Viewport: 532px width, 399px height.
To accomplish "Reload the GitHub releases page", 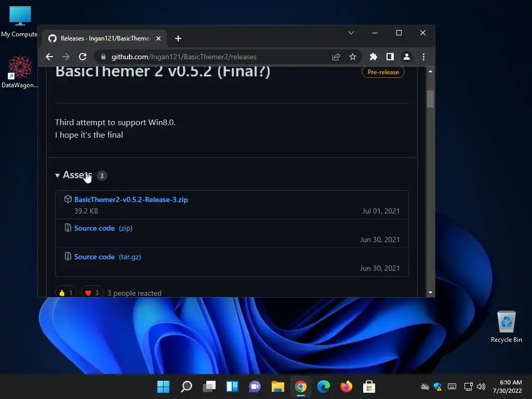I will (83, 57).
